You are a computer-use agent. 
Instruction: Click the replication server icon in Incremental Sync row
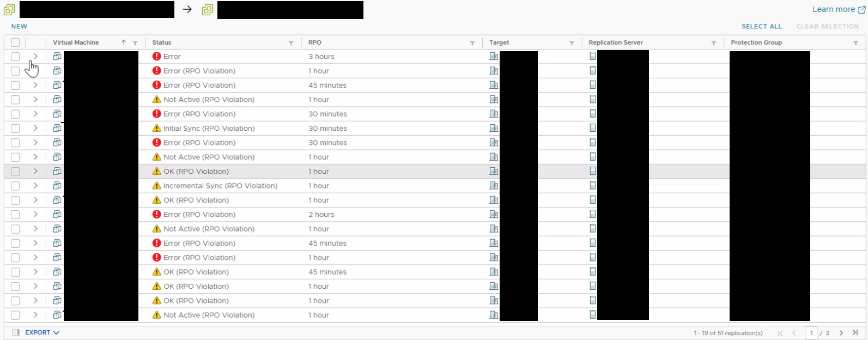click(593, 186)
